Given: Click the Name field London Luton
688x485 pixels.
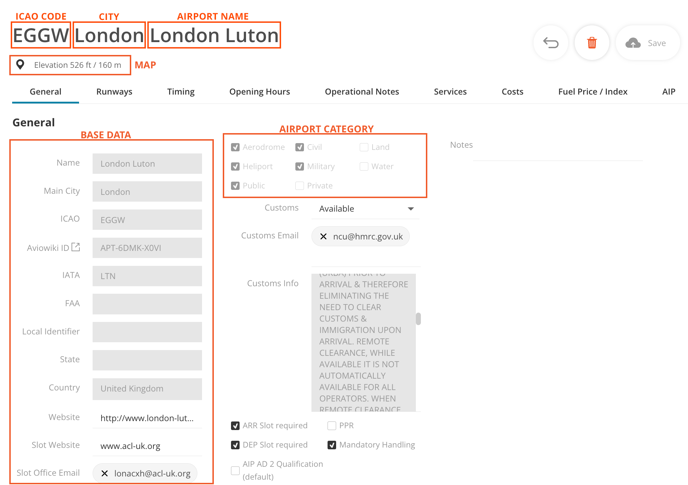Looking at the screenshot, I should coord(147,164).
